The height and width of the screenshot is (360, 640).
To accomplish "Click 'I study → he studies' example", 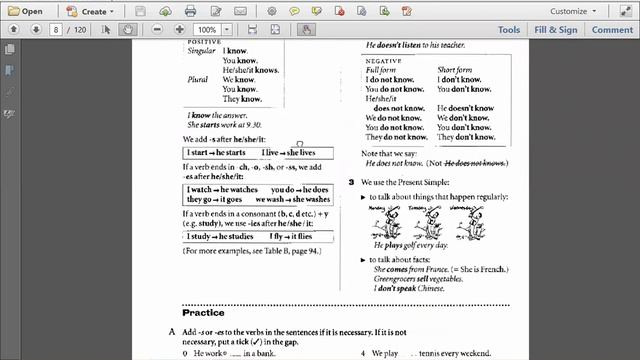I will [220, 236].
